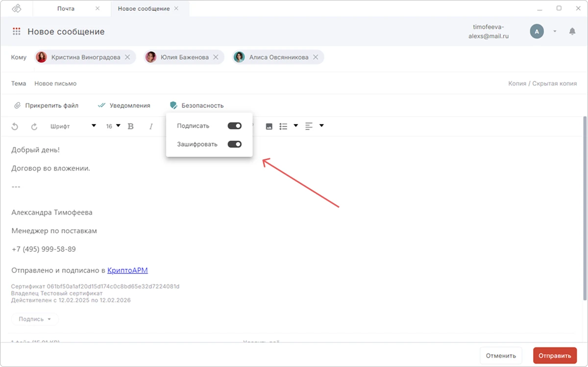Screen dimensions: 588x367
Task: Toggle the Зашифровать switch
Action: [235, 144]
